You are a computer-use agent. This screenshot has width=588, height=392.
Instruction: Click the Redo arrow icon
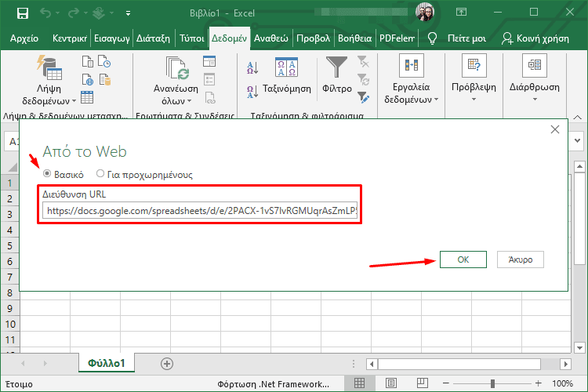tap(74, 13)
